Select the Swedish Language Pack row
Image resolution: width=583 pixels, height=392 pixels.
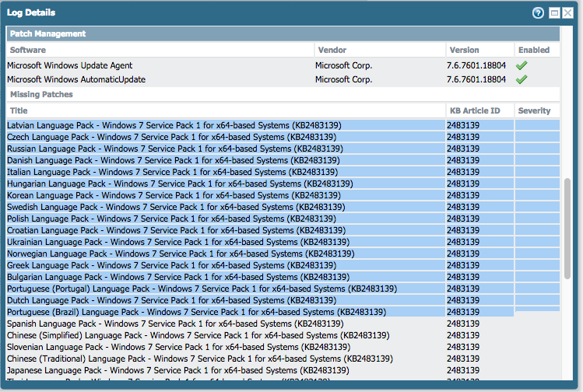283,207
